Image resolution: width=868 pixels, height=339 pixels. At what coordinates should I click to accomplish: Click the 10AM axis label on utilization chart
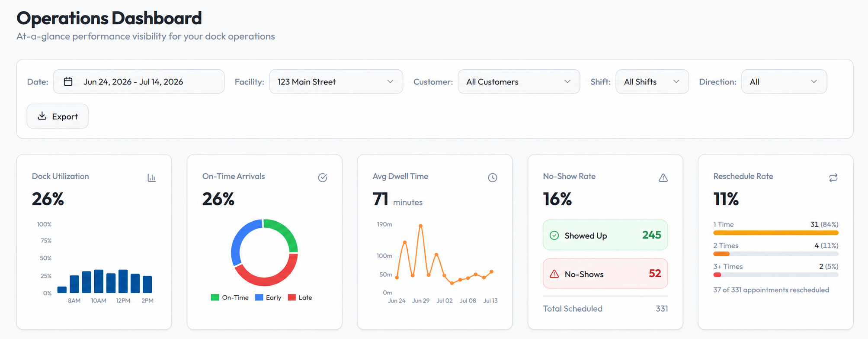pyautogui.click(x=99, y=300)
